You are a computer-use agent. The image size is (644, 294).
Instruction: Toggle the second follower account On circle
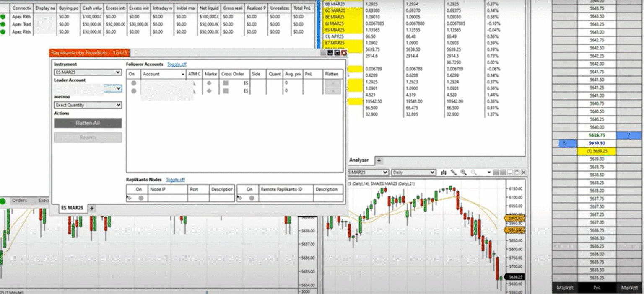133,91
